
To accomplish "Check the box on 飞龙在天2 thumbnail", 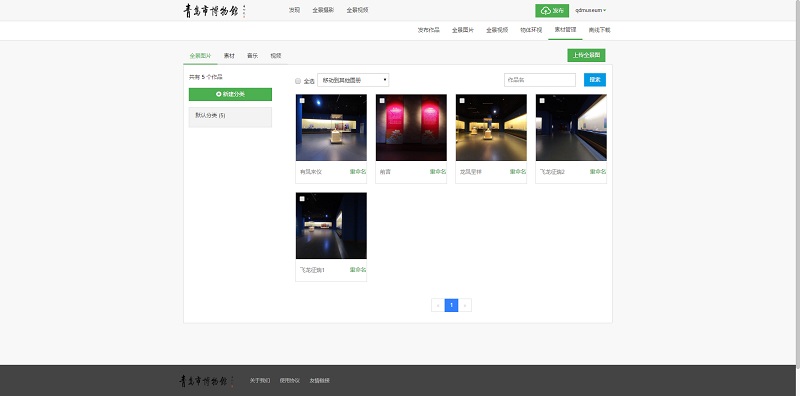I will pyautogui.click(x=542, y=101).
